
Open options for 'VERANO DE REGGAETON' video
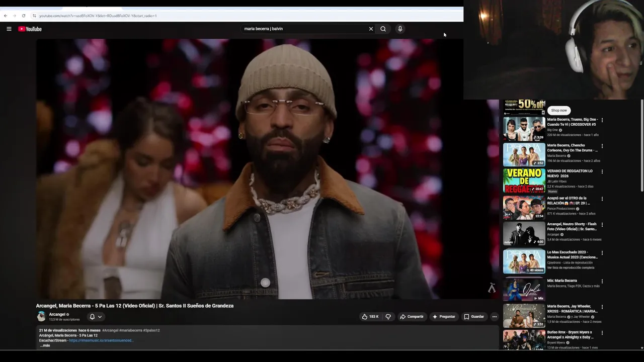coord(602,171)
